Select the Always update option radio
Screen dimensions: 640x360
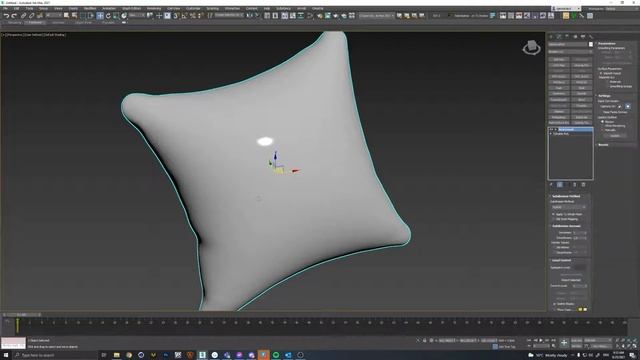[x=602, y=122]
